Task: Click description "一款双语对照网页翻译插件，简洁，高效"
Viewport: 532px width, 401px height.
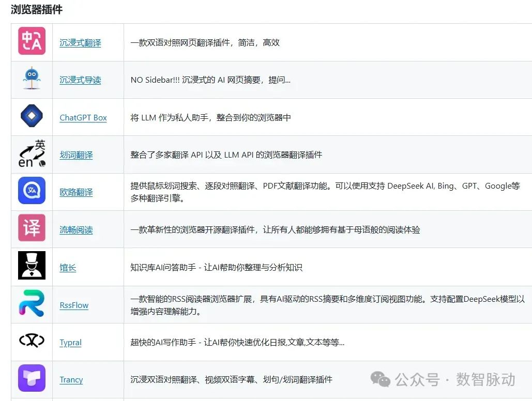Action: pos(205,42)
